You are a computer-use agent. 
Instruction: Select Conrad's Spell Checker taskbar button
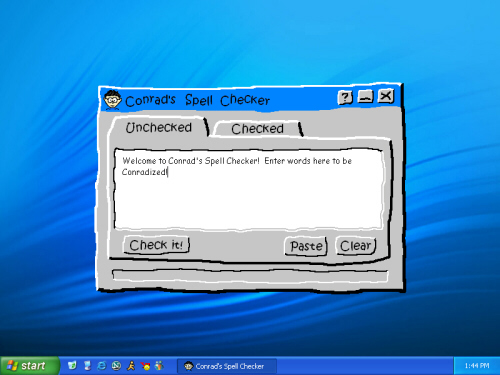(227, 366)
